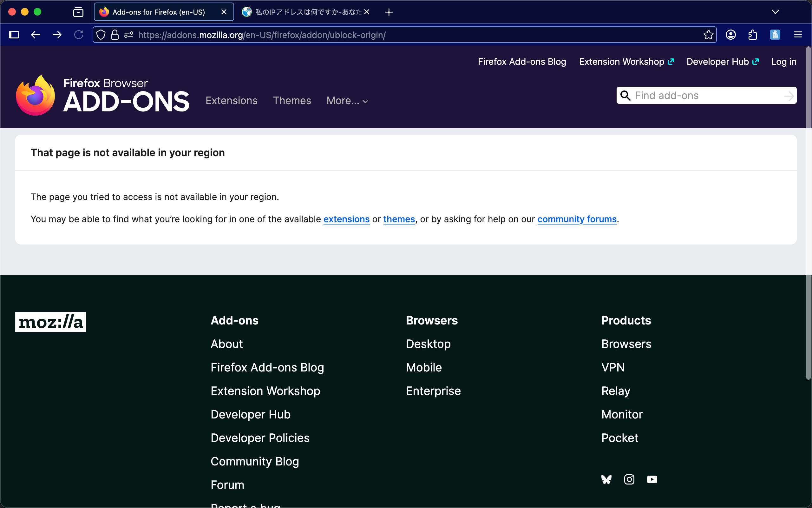Open the footer Relay link
The image size is (812, 508).
(616, 391)
